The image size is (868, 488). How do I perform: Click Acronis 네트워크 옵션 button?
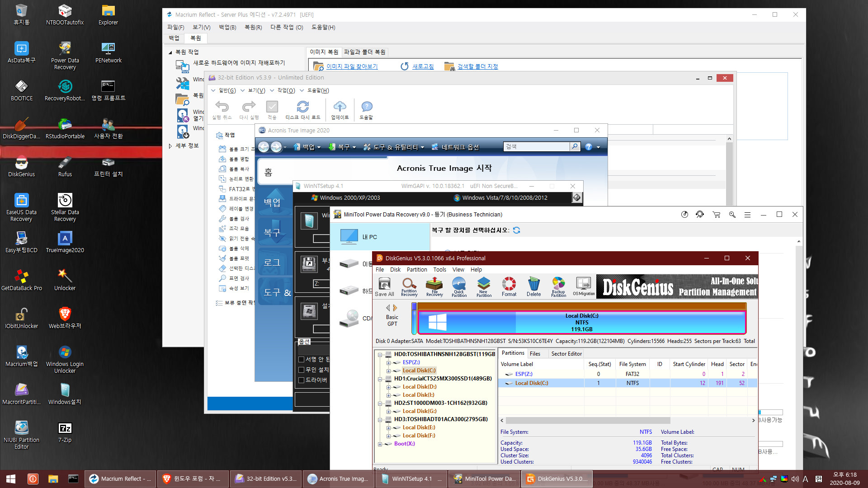(x=455, y=147)
